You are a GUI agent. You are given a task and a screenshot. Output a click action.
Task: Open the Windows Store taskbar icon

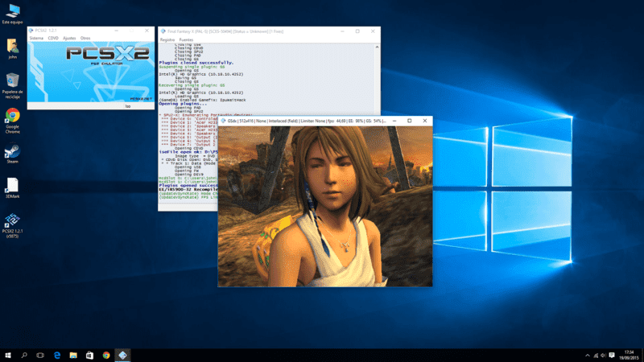point(89,355)
